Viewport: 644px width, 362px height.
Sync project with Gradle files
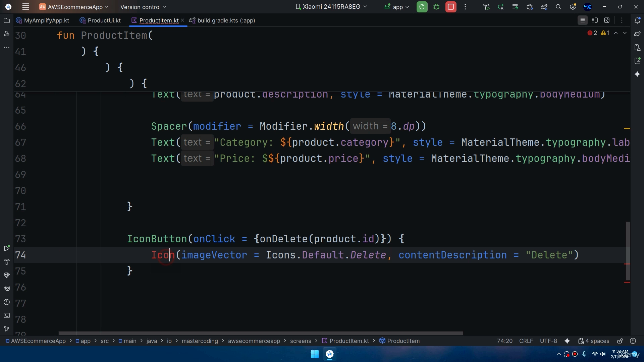point(544,7)
